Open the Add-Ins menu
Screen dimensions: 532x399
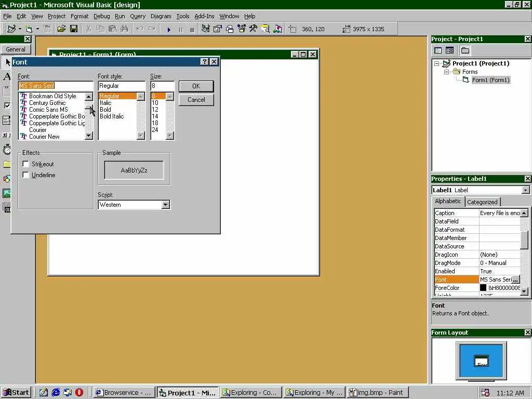pos(204,16)
